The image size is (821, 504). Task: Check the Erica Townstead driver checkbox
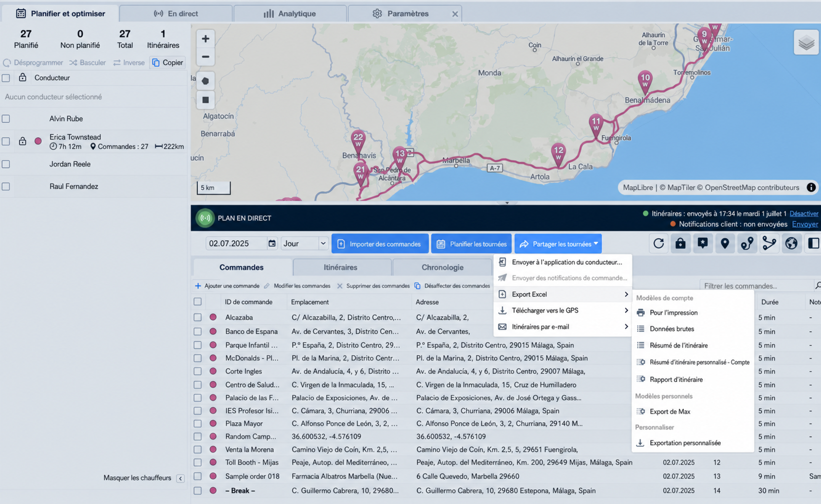tap(6, 142)
